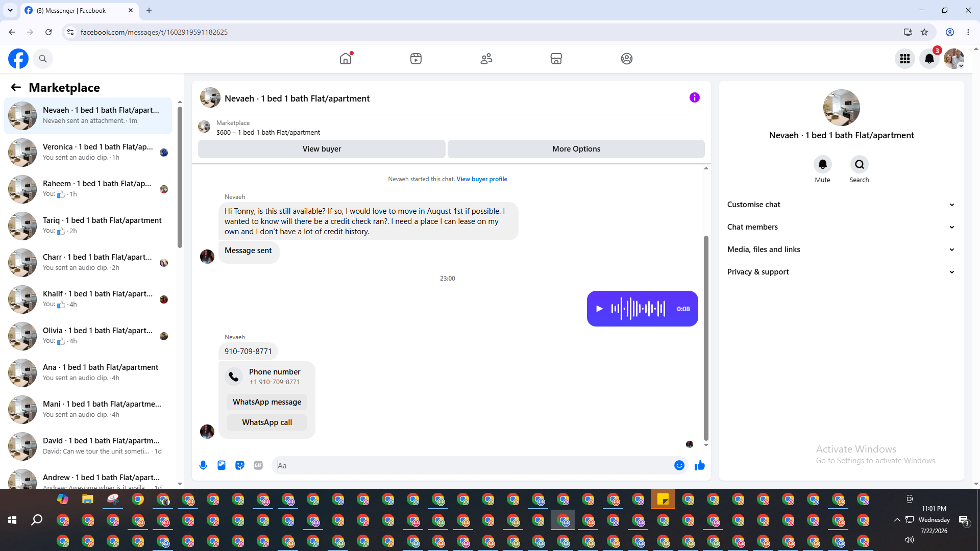This screenshot has width=980, height=551.
Task: Open Tariq 1 bed 1 bath conversation
Action: click(88, 226)
